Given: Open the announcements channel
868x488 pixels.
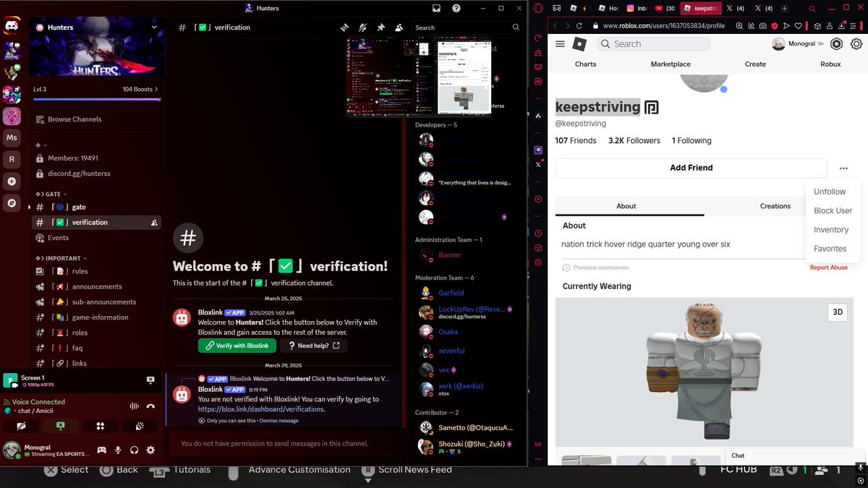Looking at the screenshot, I should (x=96, y=286).
